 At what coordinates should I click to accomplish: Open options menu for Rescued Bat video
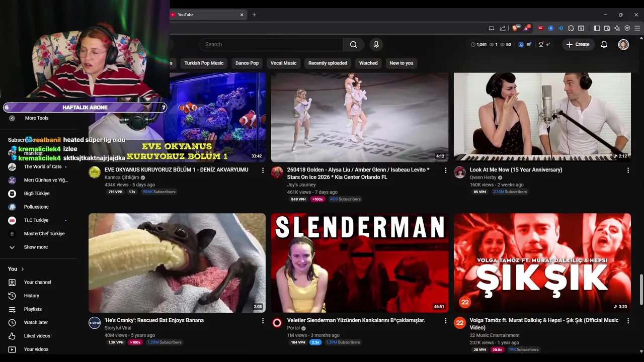point(263,321)
